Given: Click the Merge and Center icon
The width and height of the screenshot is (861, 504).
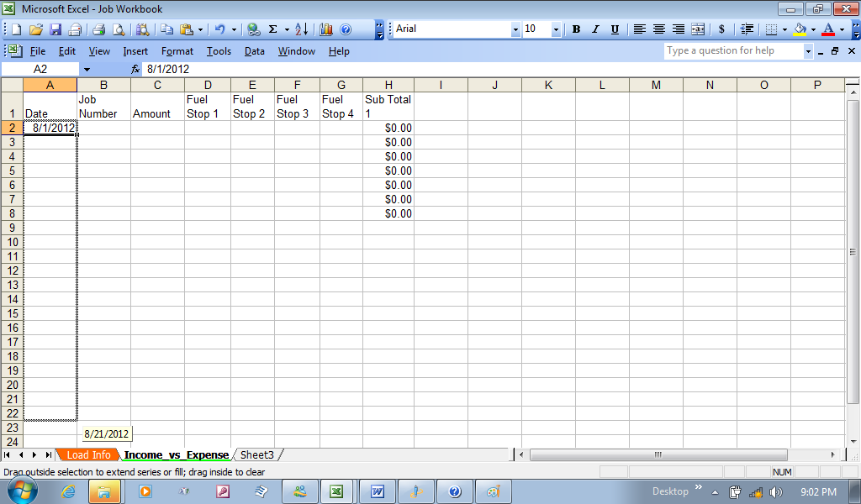Looking at the screenshot, I should (x=698, y=29).
